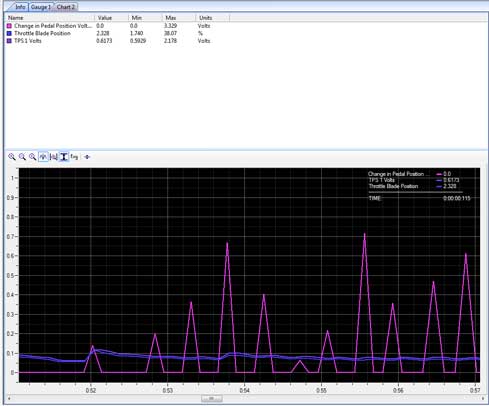Click the min value 1.740
489x406 pixels.
click(x=136, y=33)
